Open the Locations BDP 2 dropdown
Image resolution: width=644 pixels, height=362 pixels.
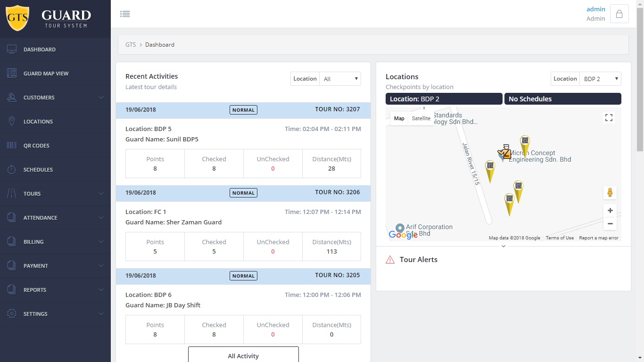(x=600, y=79)
